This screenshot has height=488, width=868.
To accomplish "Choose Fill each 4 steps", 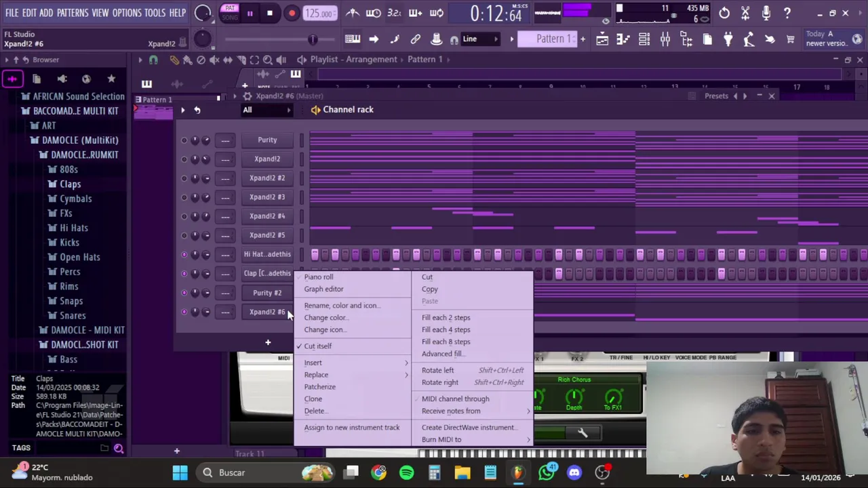I will (446, 329).
